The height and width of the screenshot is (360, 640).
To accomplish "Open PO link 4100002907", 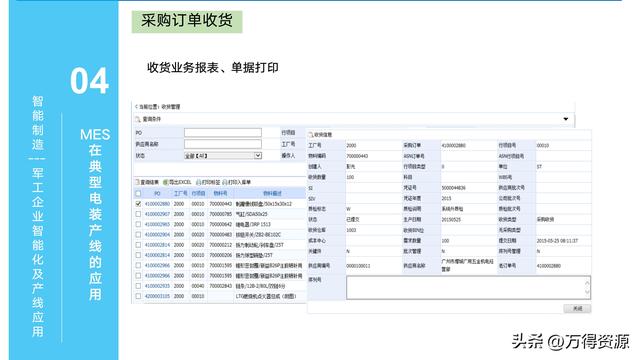I will click(157, 214).
